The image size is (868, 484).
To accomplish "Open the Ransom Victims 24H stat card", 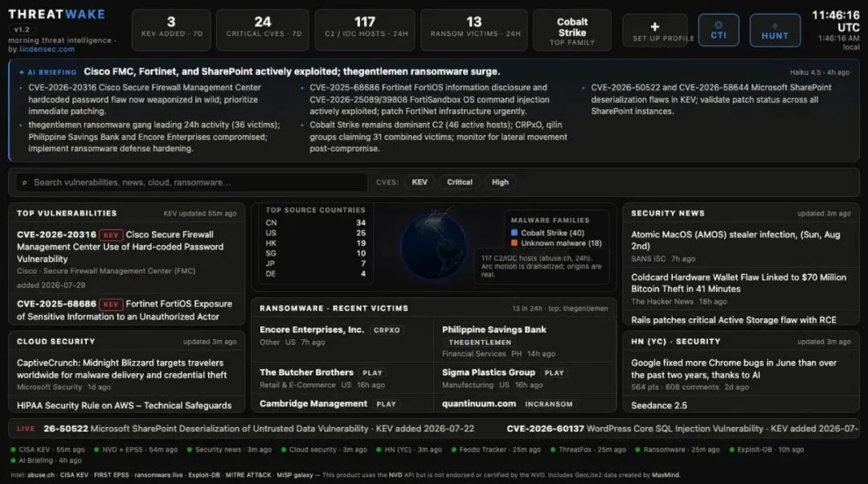I will coord(474,30).
